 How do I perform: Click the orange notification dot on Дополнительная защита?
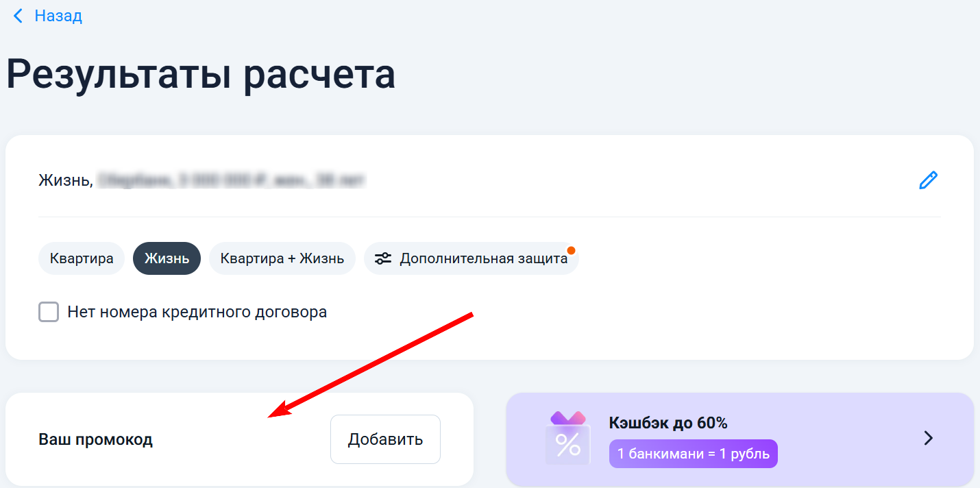(572, 251)
